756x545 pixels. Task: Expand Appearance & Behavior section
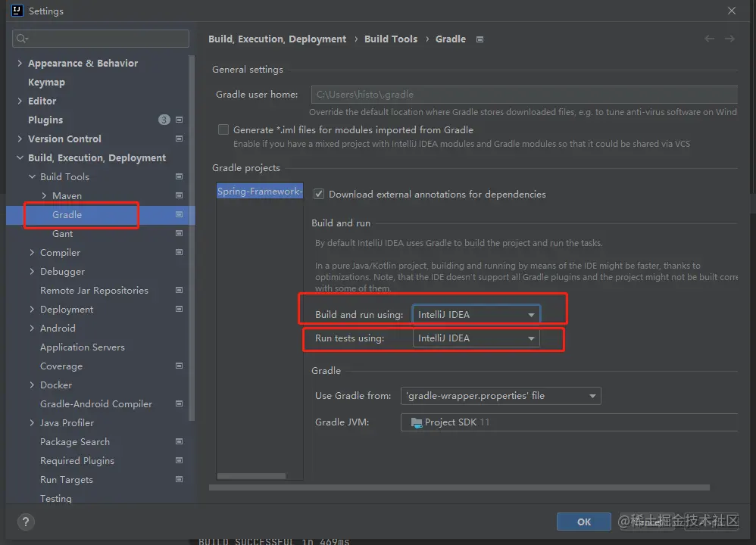point(20,63)
